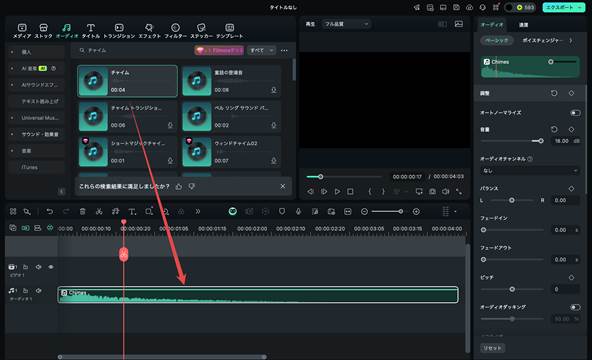
Task: Zoom in the timeline with the plus icon
Action: point(416,211)
